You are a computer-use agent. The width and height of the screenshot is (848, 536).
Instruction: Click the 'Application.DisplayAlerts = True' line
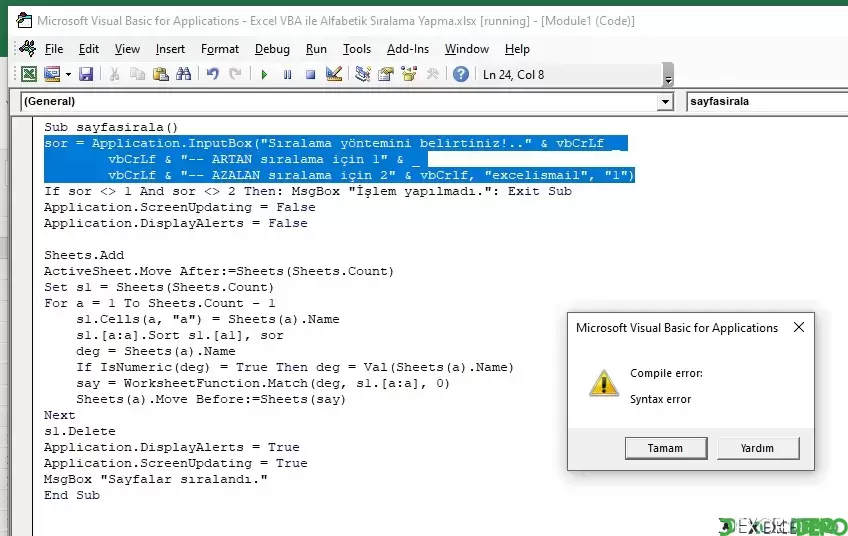171,447
